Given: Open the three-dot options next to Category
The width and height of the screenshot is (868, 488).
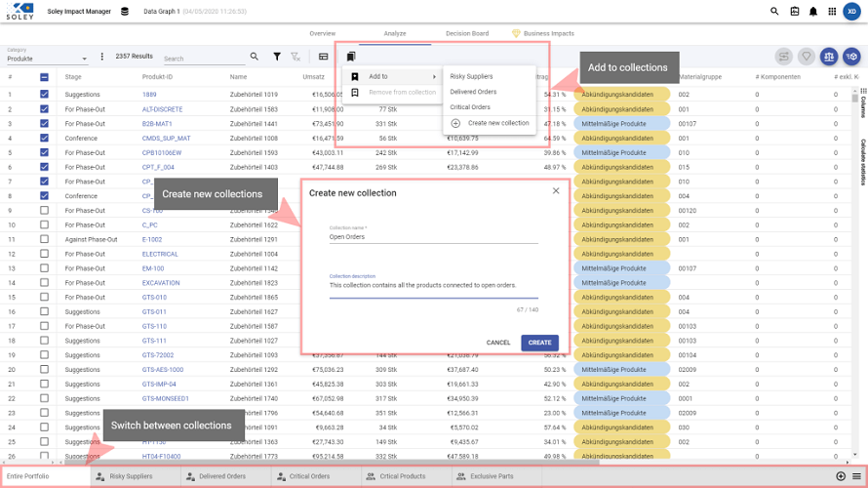Looking at the screenshot, I should [102, 58].
